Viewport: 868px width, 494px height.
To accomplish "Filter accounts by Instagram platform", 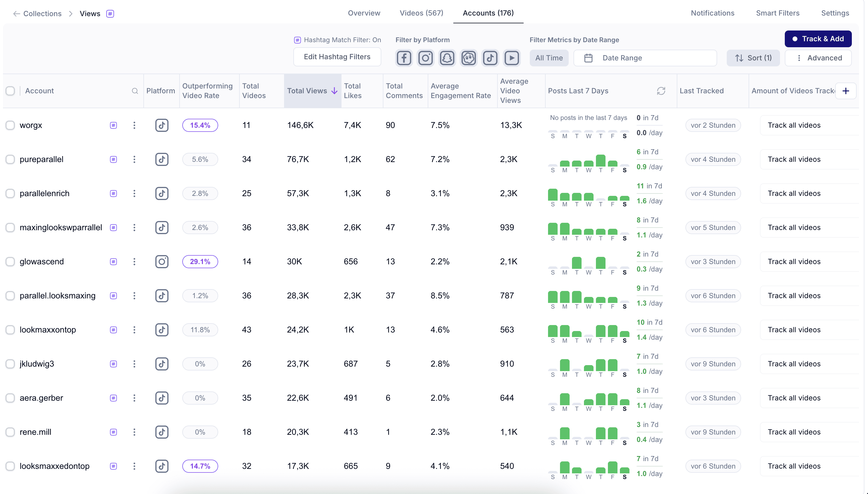I will tap(425, 58).
